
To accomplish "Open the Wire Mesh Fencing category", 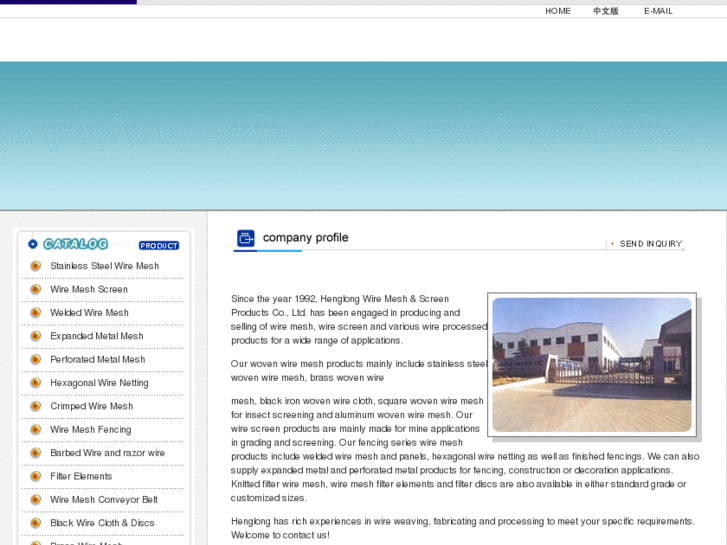I will pos(90,430).
